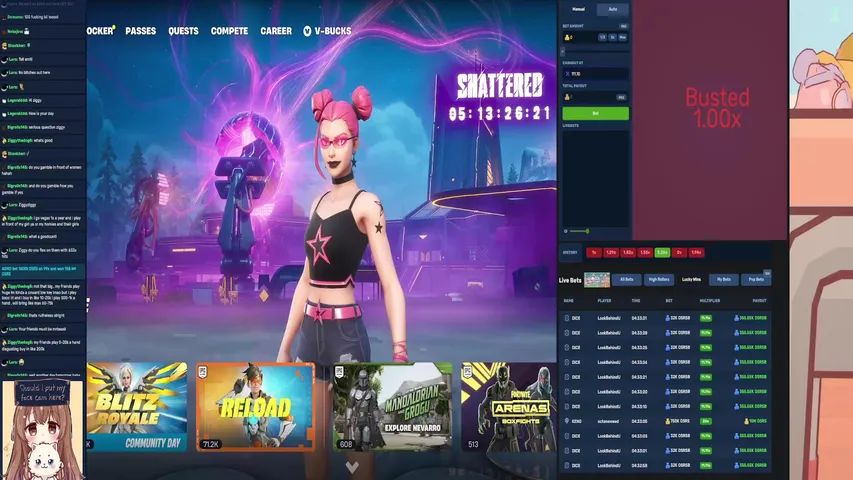
Task: Click the Epic badge on Arenas tile
Action: point(467,372)
